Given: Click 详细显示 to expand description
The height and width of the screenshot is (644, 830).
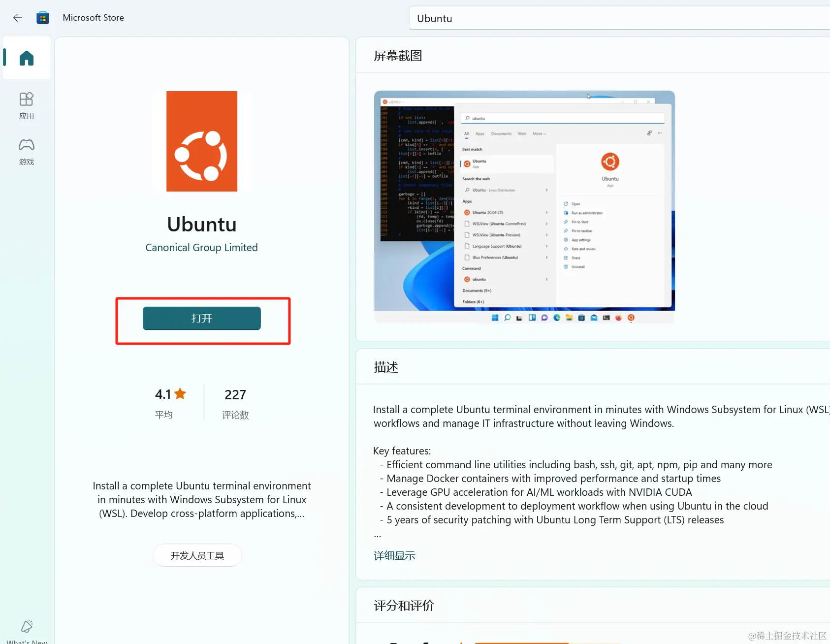Looking at the screenshot, I should [394, 556].
